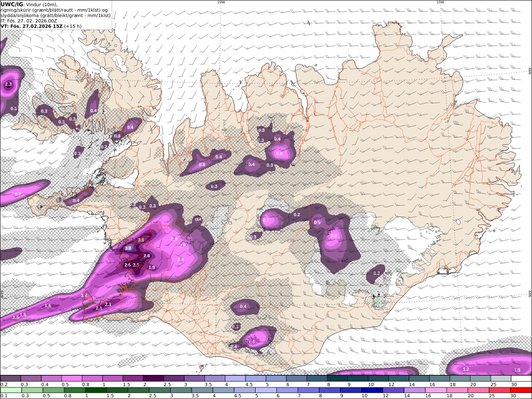The width and height of the screenshot is (532, 399).
Task: Select the 2.8 precipitation value on the map
Action: 147,256
